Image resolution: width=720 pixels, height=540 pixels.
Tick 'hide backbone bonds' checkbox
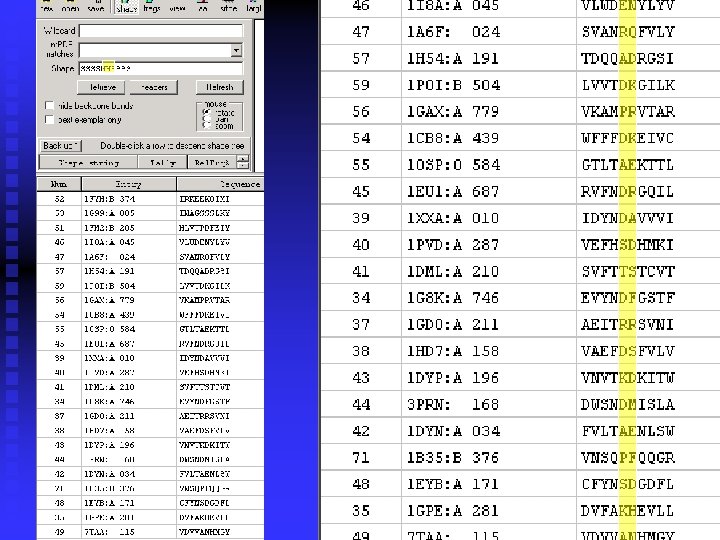[x=50, y=106]
